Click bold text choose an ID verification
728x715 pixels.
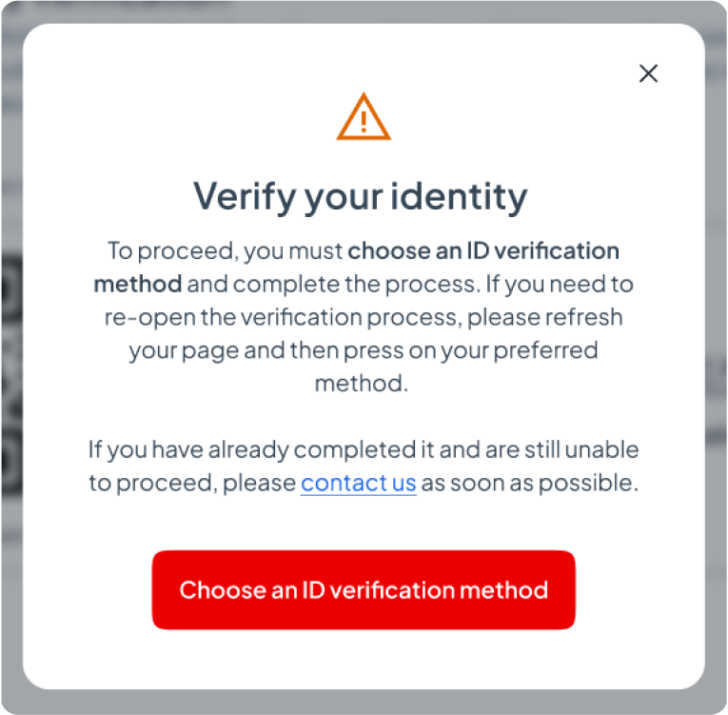pyautogui.click(x=483, y=251)
